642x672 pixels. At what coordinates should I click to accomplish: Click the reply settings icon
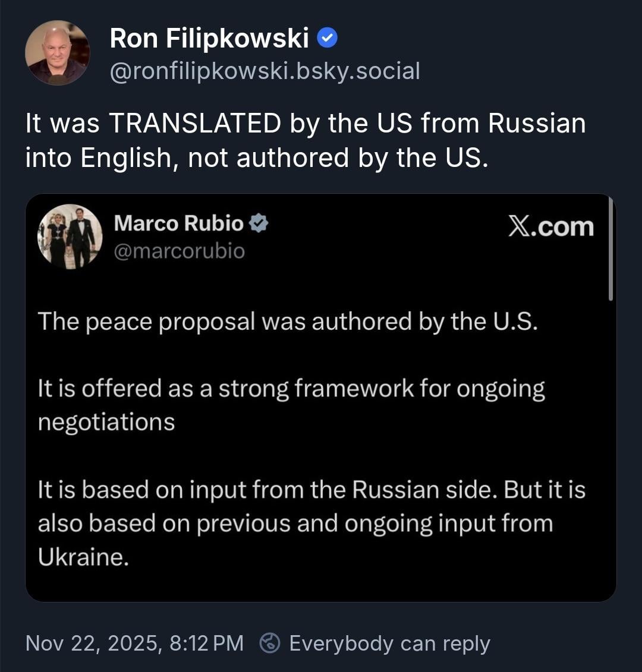(x=270, y=643)
